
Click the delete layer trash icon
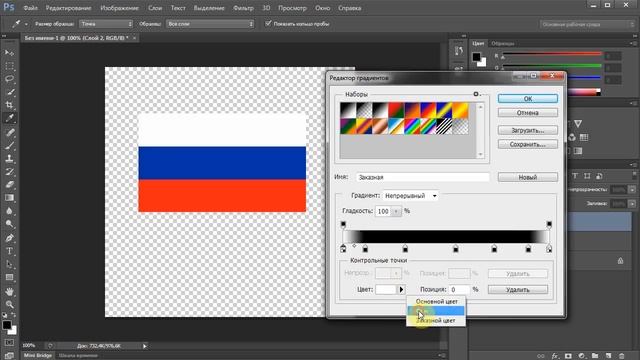point(622,356)
